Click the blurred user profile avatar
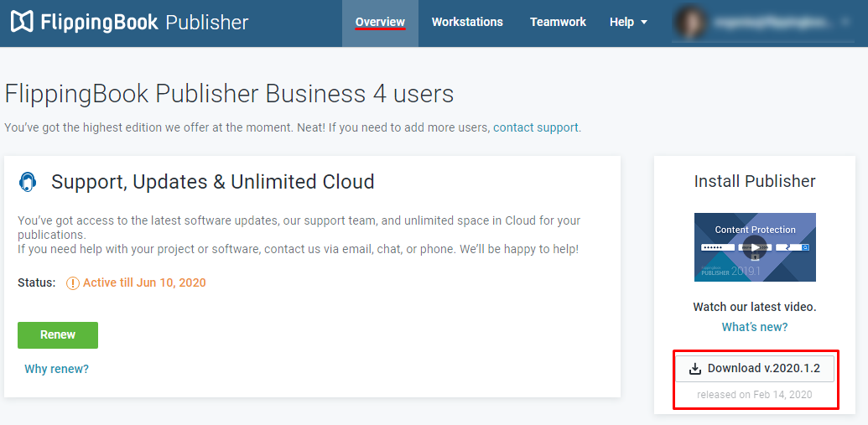 pos(690,23)
